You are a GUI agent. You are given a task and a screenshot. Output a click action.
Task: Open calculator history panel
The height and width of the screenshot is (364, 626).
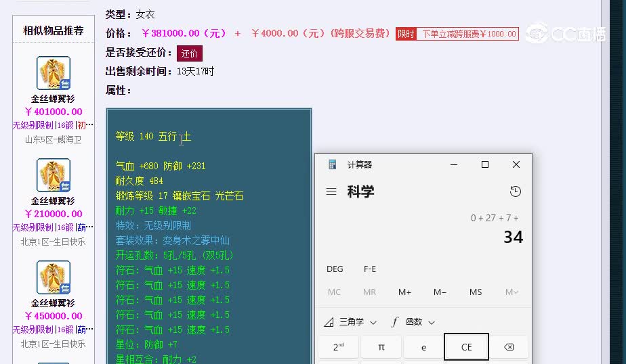(x=516, y=191)
